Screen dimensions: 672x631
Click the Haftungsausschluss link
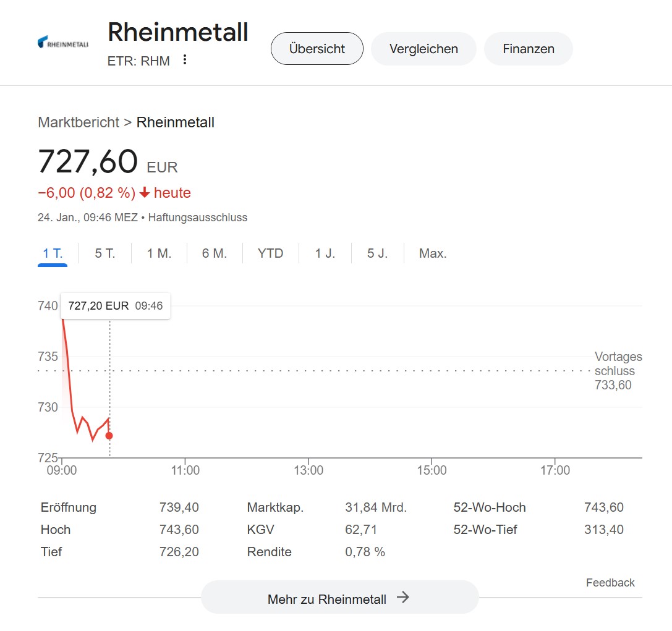coord(198,217)
